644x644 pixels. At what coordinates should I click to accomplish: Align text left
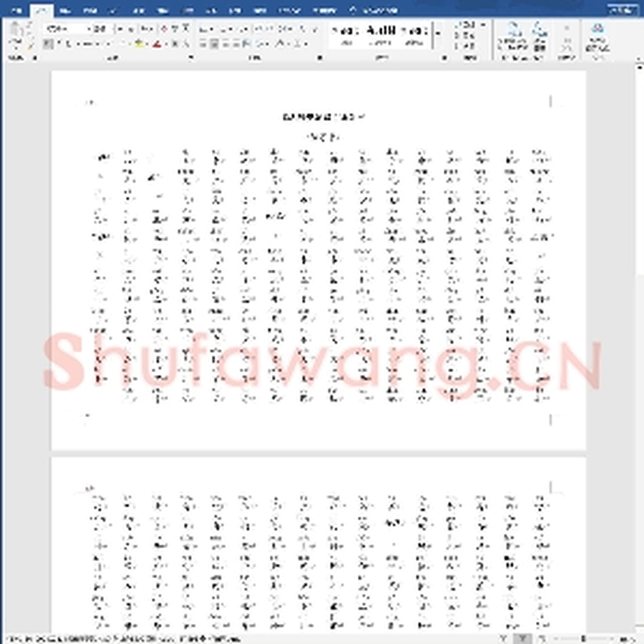pyautogui.click(x=204, y=43)
